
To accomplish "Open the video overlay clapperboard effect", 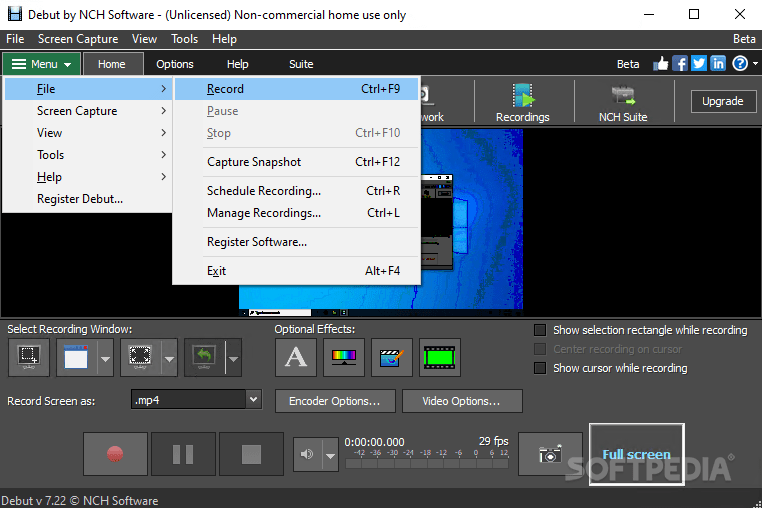I will coord(392,358).
